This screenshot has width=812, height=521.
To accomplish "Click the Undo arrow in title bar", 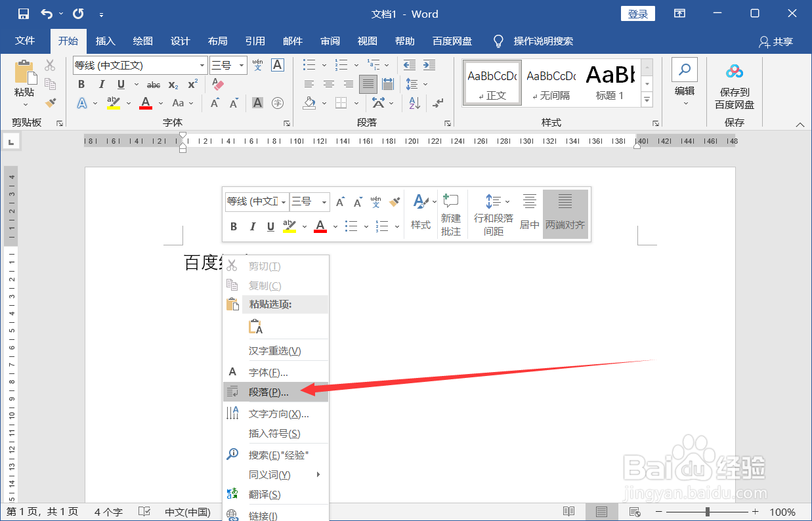I will [47, 14].
